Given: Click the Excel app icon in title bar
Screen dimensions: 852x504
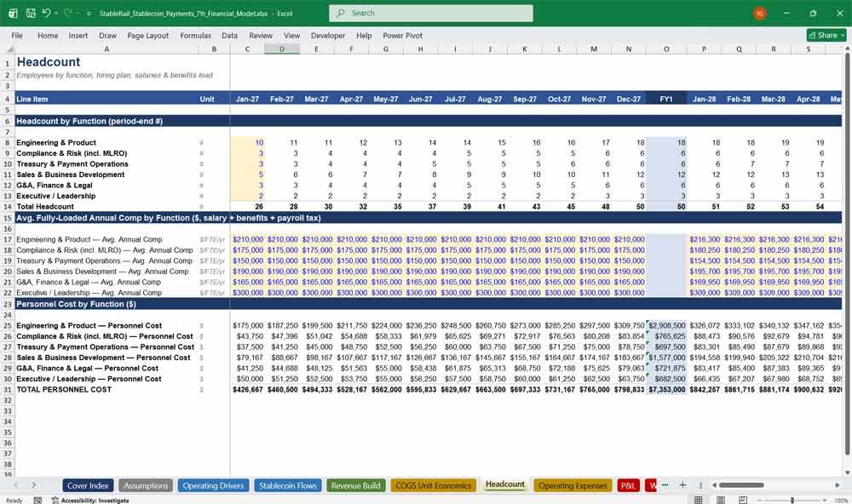Looking at the screenshot, I should click(13, 13).
